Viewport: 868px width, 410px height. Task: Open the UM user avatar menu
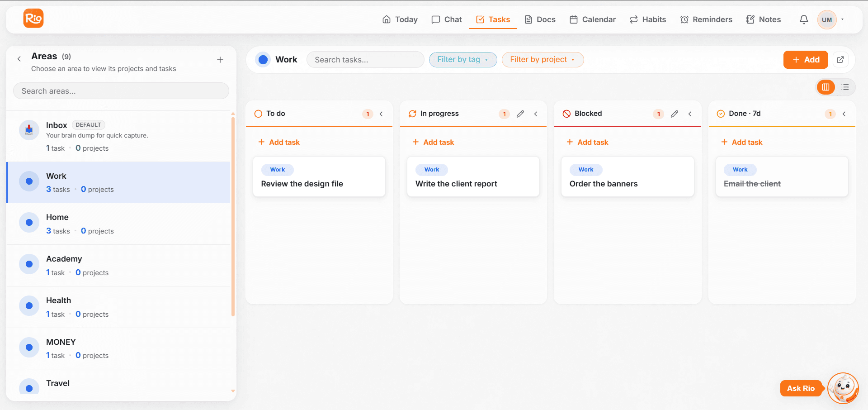pos(827,19)
